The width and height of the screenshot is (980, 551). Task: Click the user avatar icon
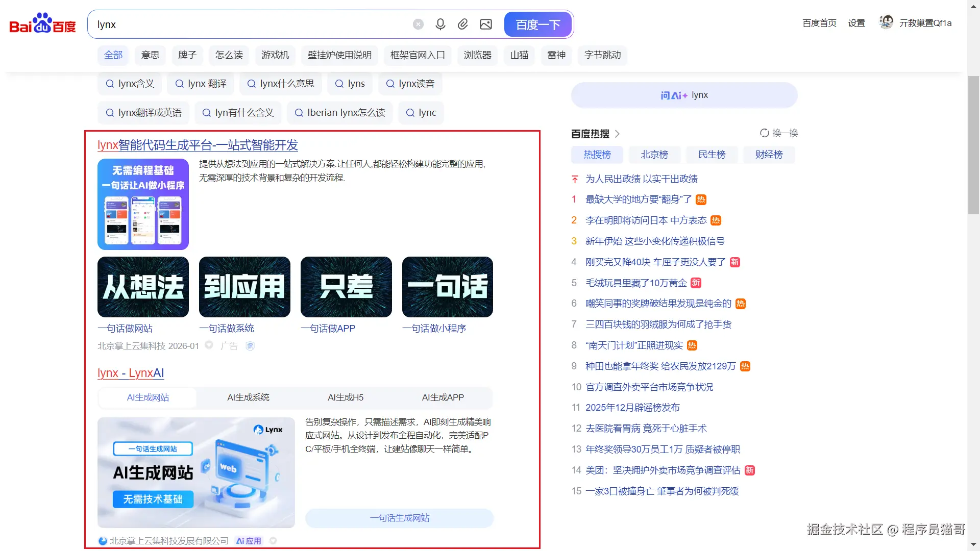pos(886,22)
